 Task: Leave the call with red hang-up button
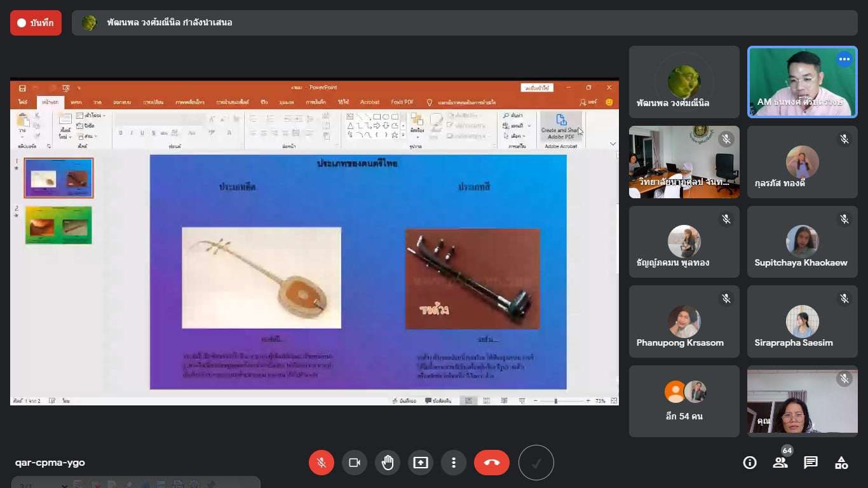coord(492,463)
